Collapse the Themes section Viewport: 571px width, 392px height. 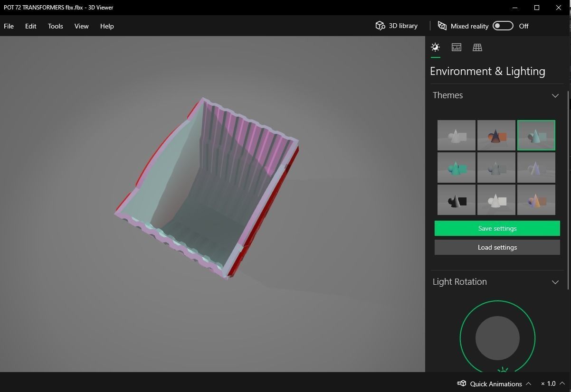(555, 95)
